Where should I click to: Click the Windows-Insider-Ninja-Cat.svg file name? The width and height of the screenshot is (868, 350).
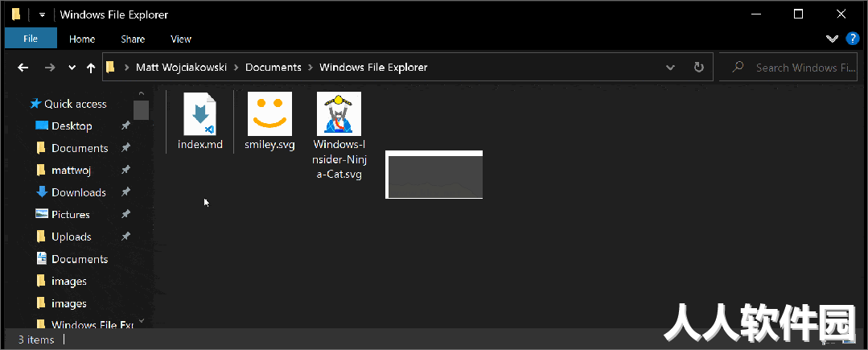coord(339,159)
